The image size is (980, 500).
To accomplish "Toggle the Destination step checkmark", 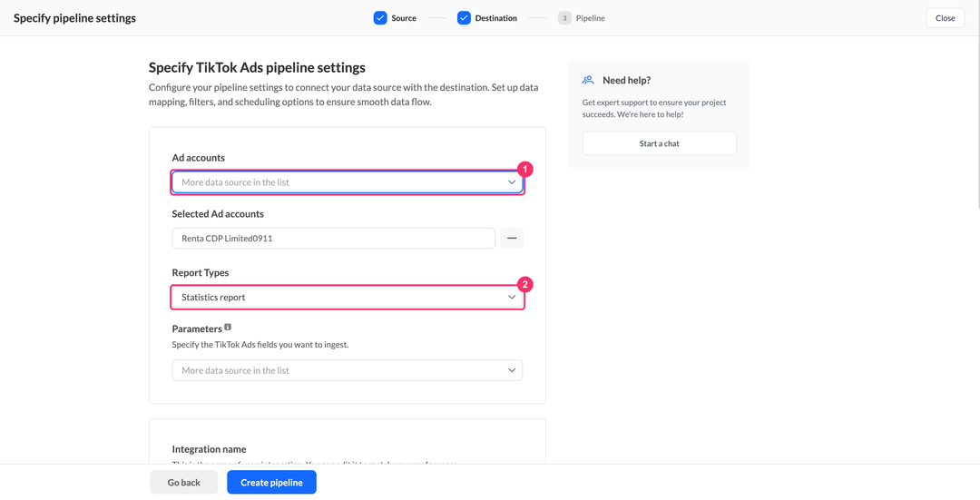I will (x=464, y=18).
